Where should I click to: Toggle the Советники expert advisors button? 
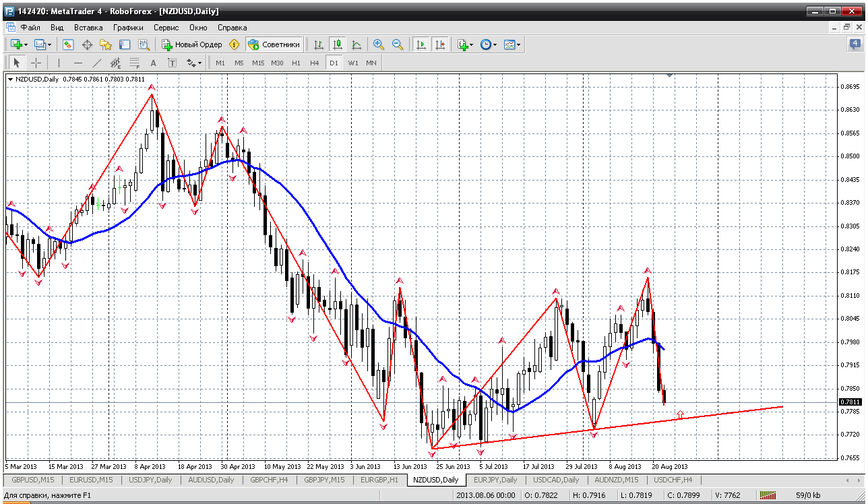point(274,44)
